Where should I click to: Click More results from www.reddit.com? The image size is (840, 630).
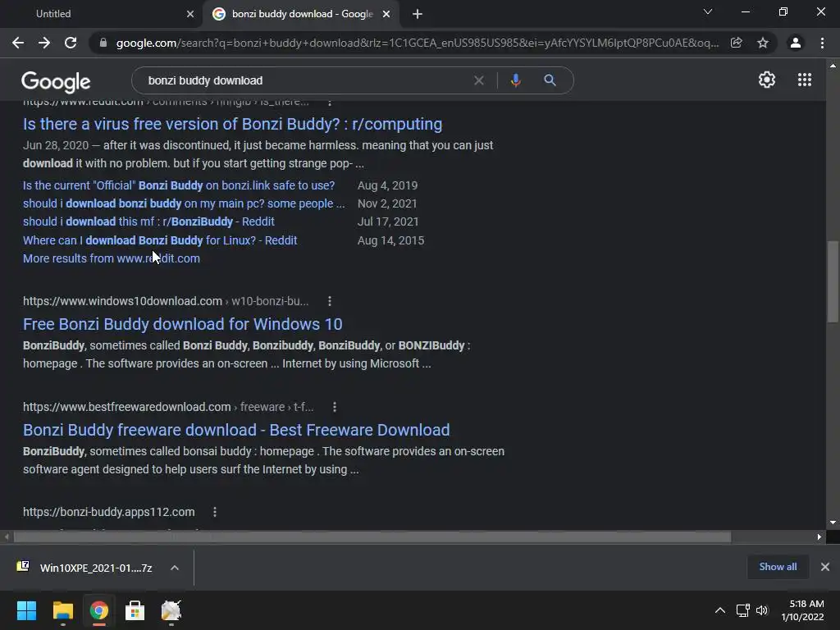tap(112, 258)
